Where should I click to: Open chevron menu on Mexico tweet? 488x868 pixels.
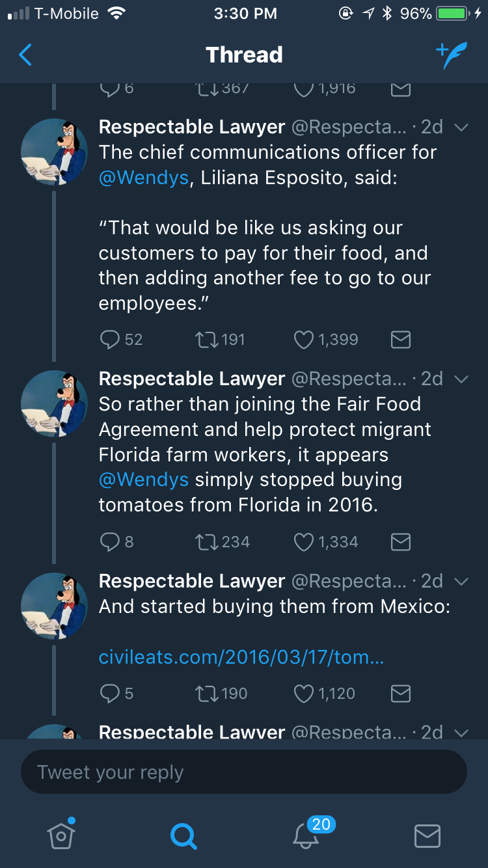click(461, 582)
